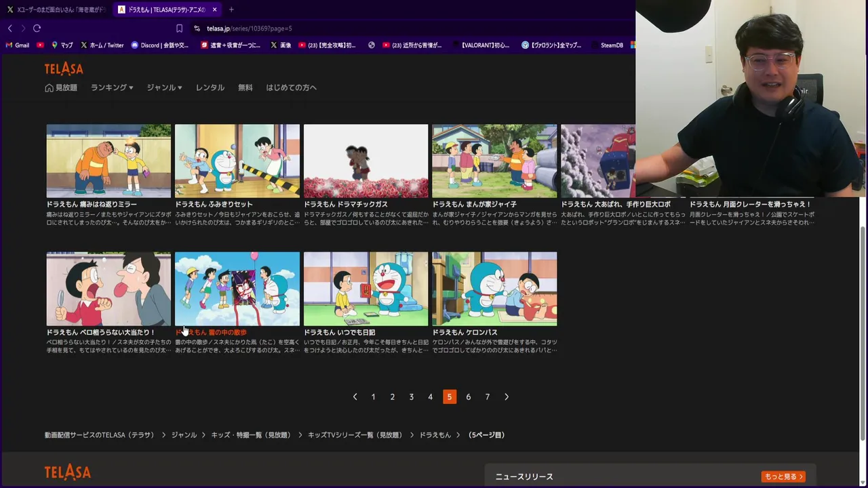This screenshot has height=488, width=868.
Task: Open the ホーム / Twitter bookmark
Action: (102, 45)
